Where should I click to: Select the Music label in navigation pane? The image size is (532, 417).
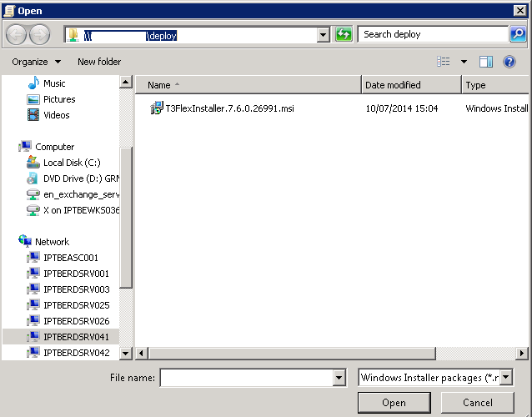54,83
